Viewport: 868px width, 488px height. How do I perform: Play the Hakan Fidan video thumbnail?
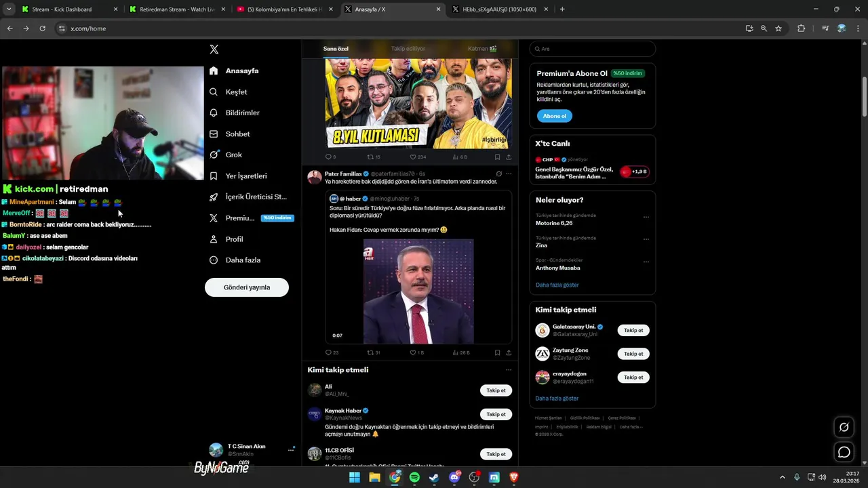point(418,291)
